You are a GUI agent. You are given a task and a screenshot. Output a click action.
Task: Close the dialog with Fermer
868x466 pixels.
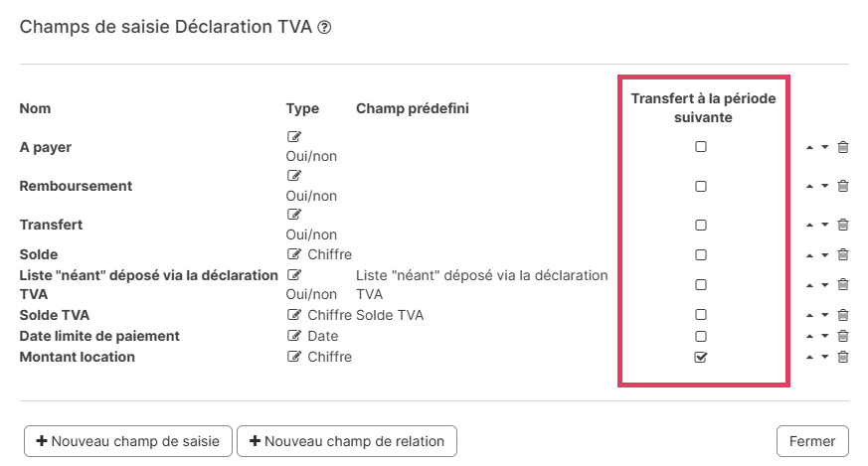click(x=812, y=440)
